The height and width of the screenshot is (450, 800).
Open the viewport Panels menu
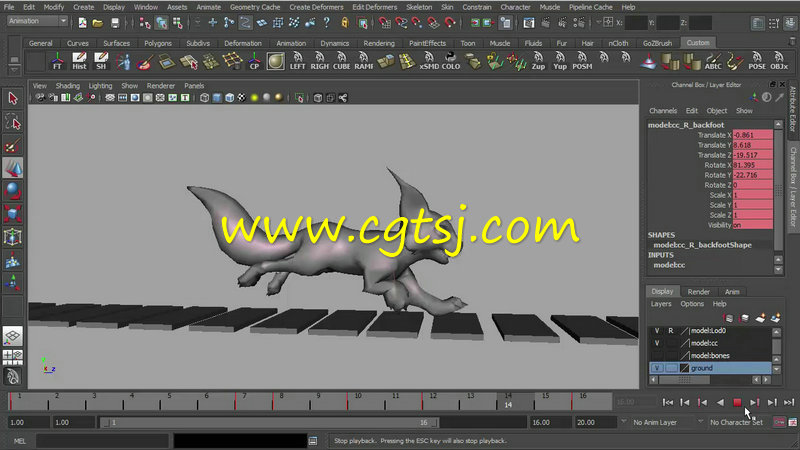point(194,86)
